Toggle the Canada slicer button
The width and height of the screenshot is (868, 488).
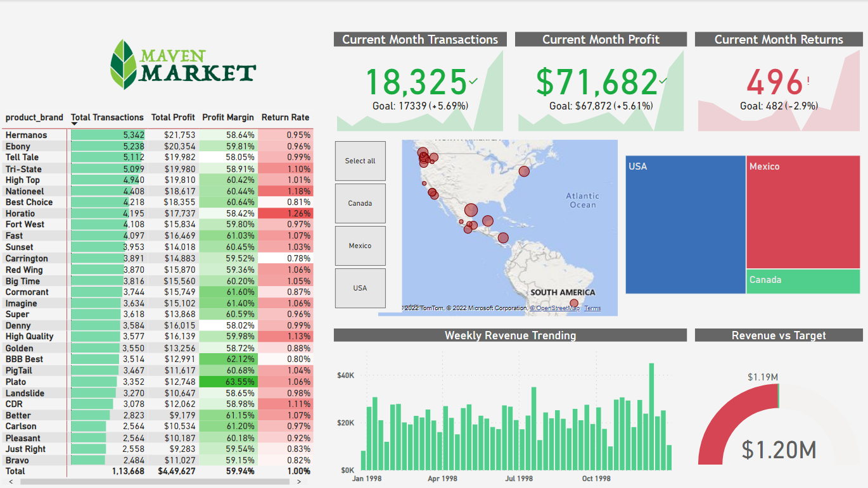click(x=360, y=203)
